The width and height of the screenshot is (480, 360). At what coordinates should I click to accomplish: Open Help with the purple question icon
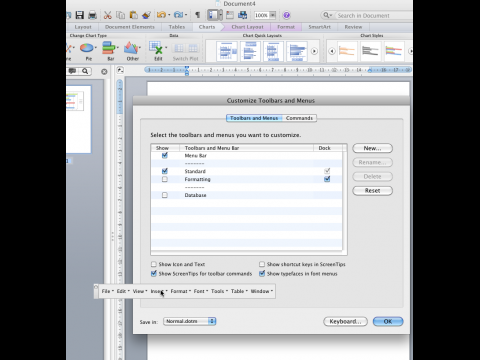coord(287,15)
